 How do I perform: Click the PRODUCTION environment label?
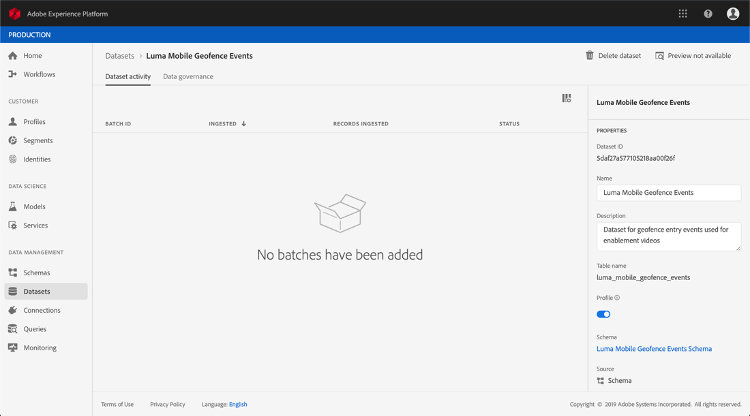[x=29, y=35]
